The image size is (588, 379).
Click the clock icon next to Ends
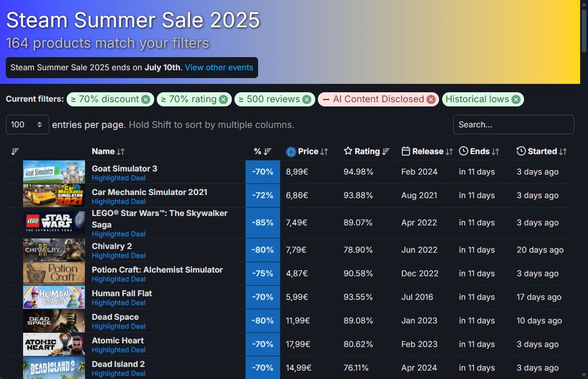(463, 151)
